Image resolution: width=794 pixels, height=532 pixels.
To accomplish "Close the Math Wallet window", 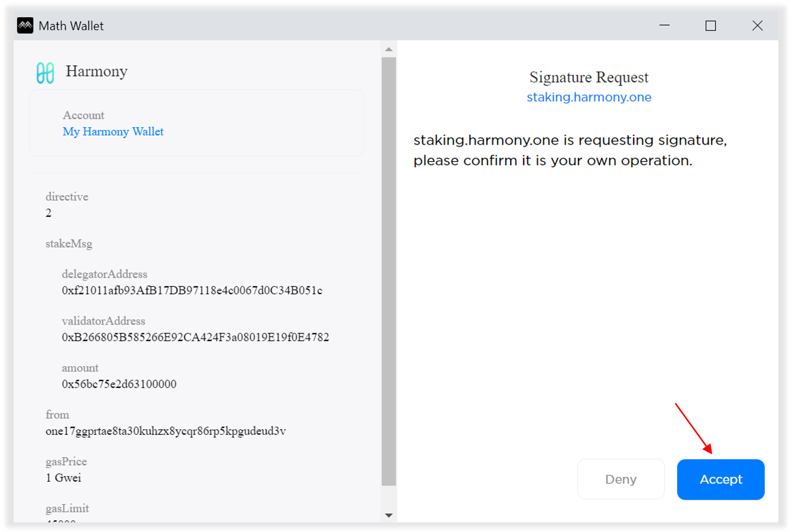I will point(757,26).
